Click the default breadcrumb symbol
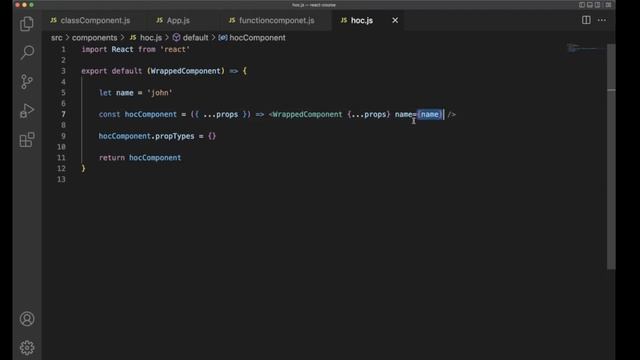This screenshot has width=640, height=360. (x=191, y=38)
